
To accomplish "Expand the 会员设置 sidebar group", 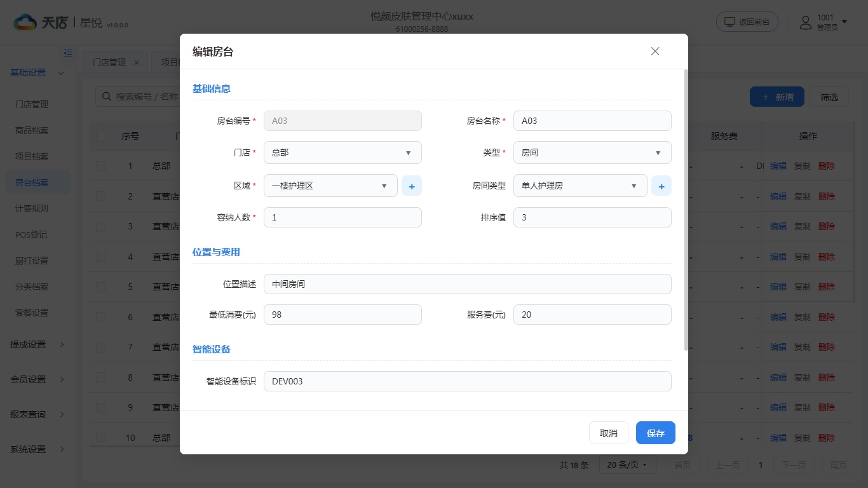I will point(37,379).
